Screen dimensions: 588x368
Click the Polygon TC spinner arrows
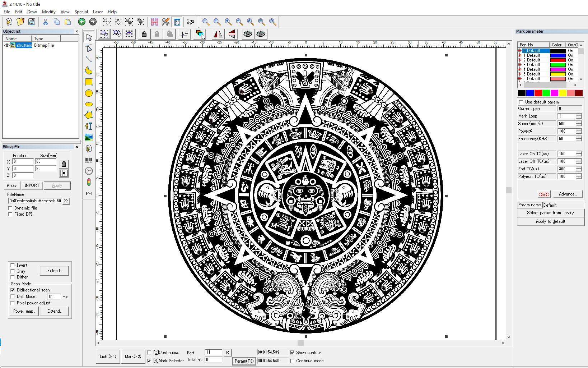click(x=579, y=176)
